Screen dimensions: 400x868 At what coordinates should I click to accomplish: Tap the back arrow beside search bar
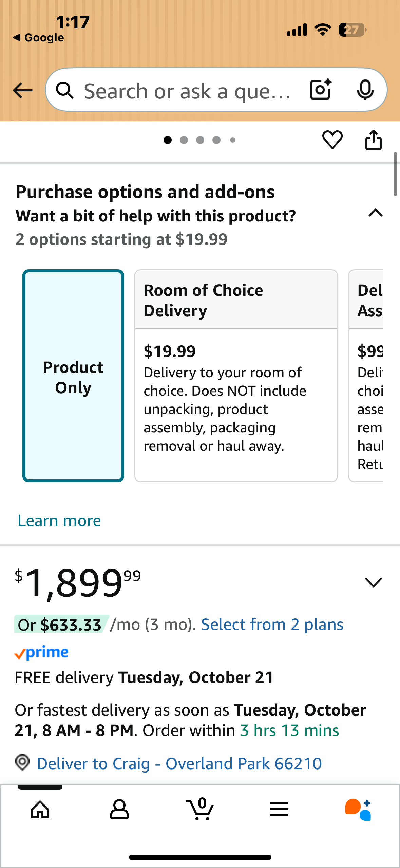(x=22, y=90)
